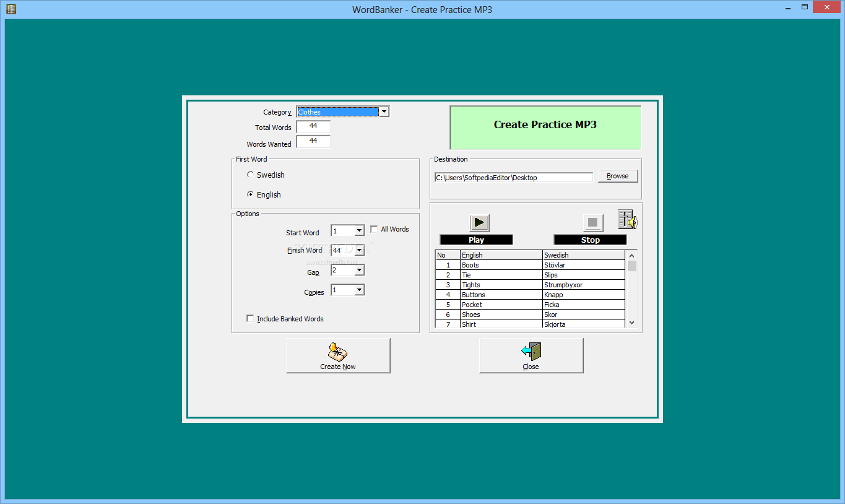Click the No column header
Screen dimensions: 845x504
(448, 255)
